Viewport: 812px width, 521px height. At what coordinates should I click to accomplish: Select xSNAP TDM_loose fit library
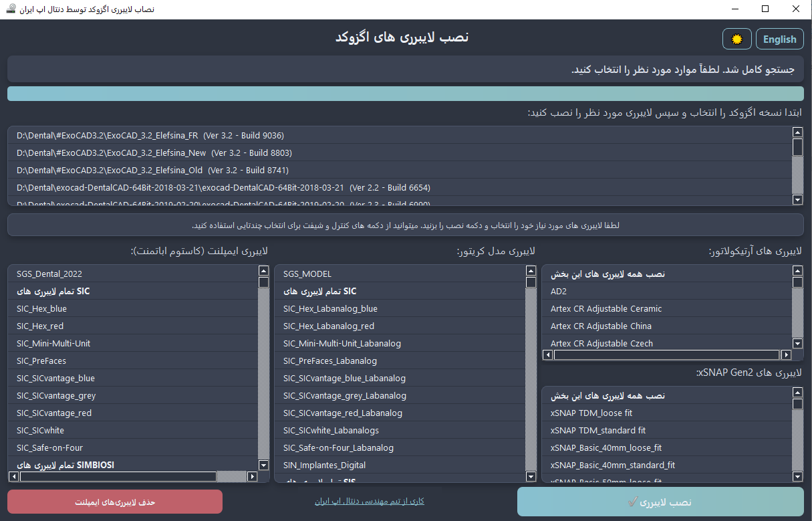pyautogui.click(x=591, y=413)
